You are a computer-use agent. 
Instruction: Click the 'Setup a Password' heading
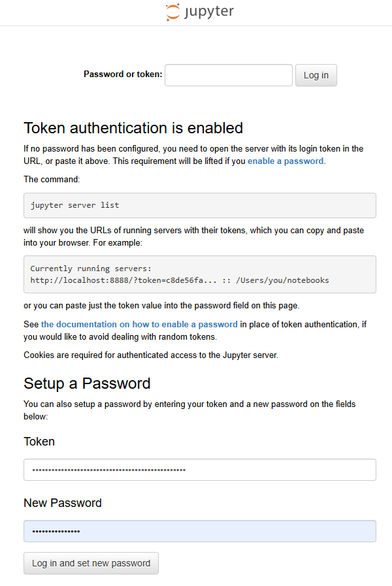[87, 383]
